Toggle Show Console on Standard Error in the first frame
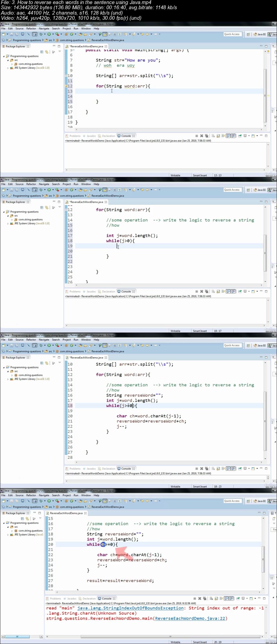277x644 pixels. 233,136
